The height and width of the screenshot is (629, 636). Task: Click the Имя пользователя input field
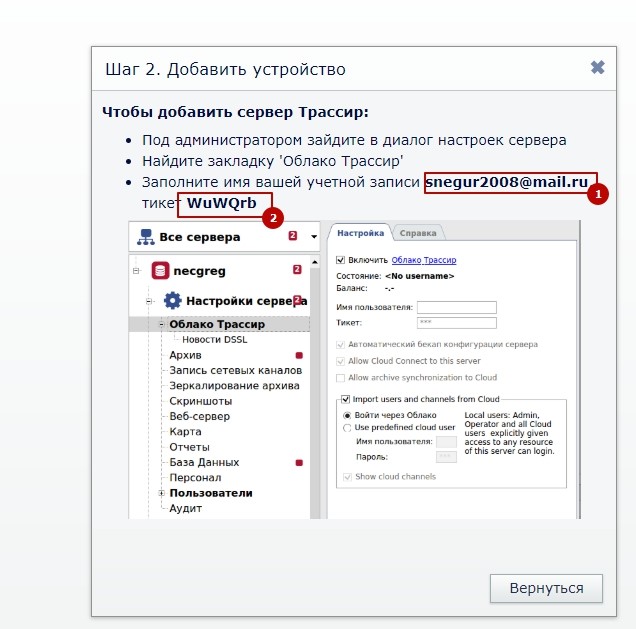pos(457,307)
